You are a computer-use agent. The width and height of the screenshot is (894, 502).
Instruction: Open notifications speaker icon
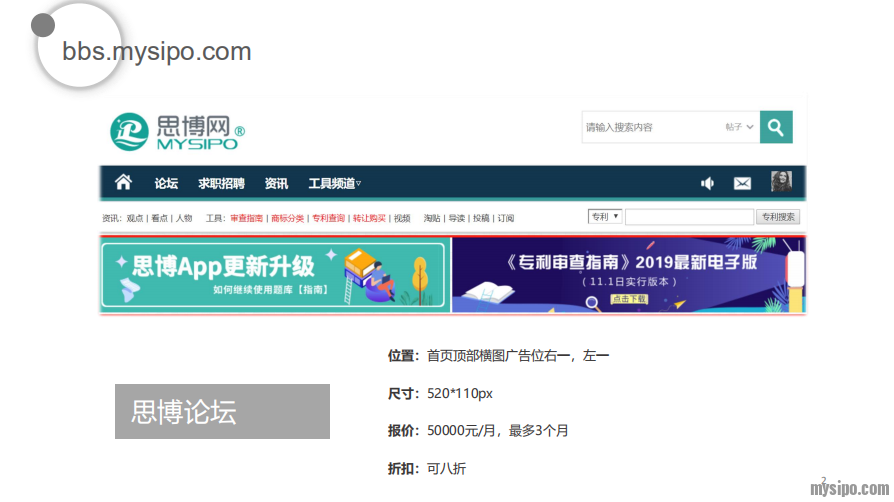point(707,183)
